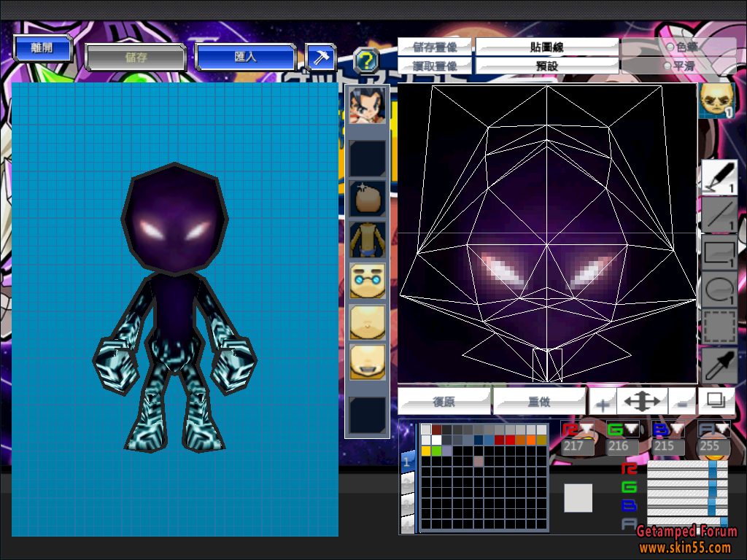The width and height of the screenshot is (747, 560).
Task: Pick the lavender purple palette swatch
Action: coord(447,451)
